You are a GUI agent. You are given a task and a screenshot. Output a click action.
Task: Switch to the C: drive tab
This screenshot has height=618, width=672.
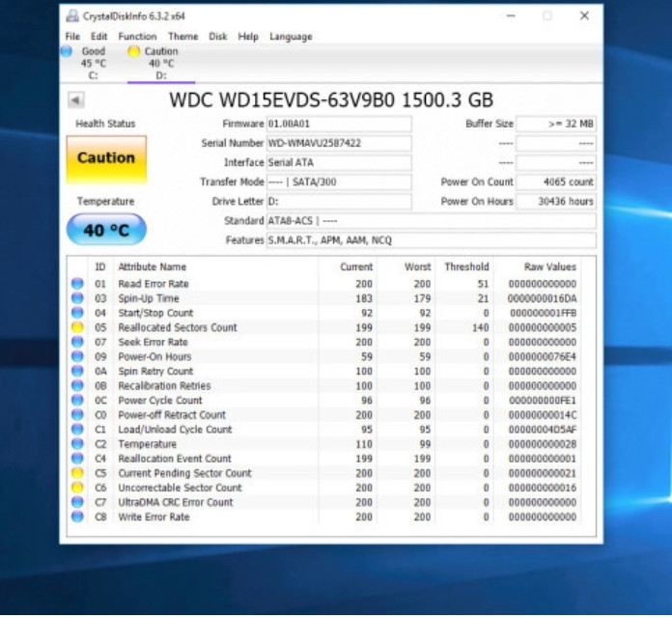(x=93, y=63)
